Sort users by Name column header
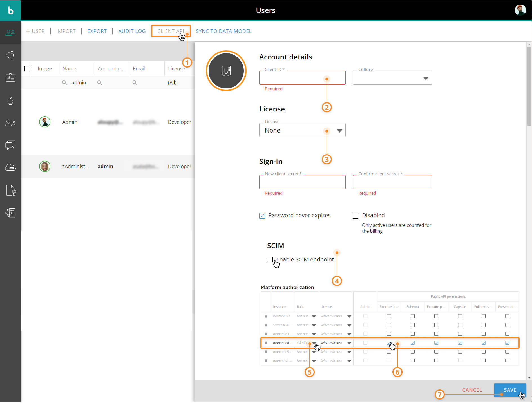This screenshot has height=403, width=532. point(70,69)
